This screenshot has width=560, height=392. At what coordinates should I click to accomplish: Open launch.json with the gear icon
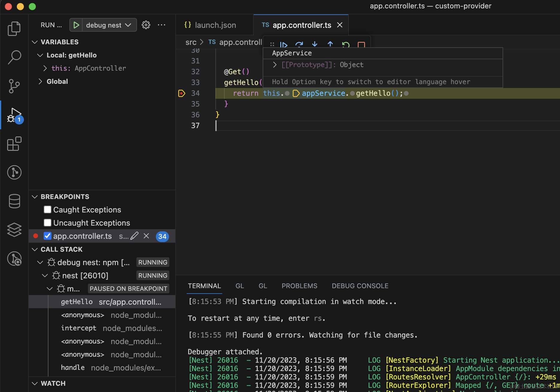coord(146,25)
